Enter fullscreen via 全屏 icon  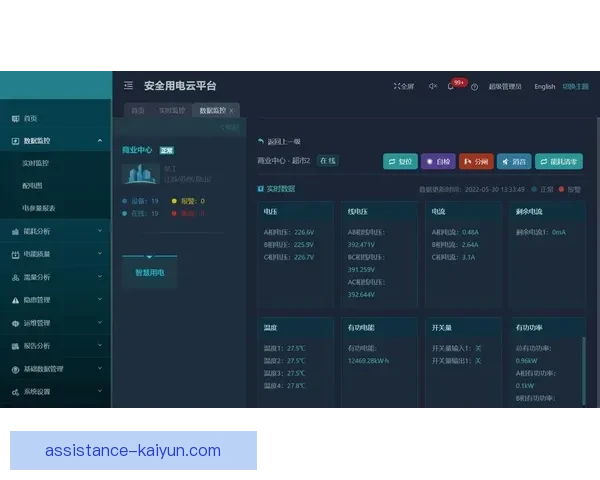click(404, 86)
